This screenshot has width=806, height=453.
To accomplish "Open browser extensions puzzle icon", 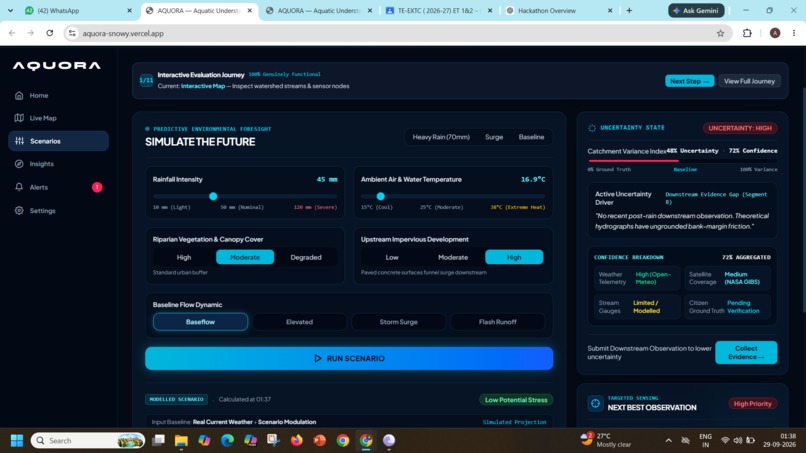I will (x=747, y=33).
